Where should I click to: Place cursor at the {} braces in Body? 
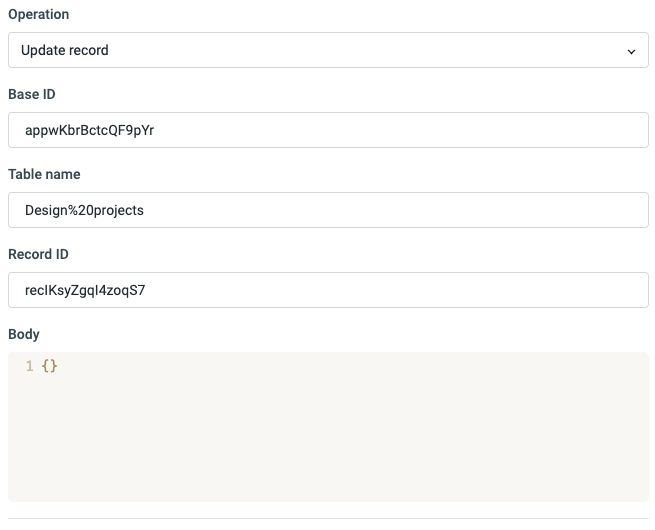click(50, 367)
